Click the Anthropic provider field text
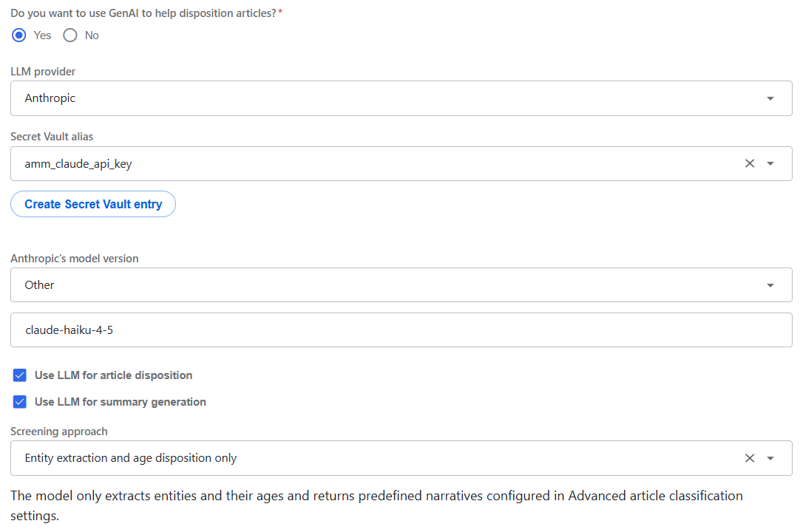Image resolution: width=800 pixels, height=532 pixels. (50, 98)
